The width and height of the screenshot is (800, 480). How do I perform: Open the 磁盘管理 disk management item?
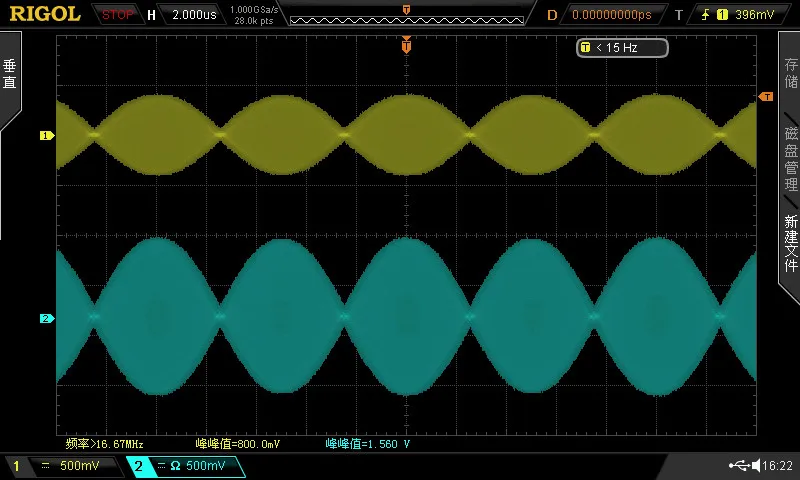pos(791,159)
